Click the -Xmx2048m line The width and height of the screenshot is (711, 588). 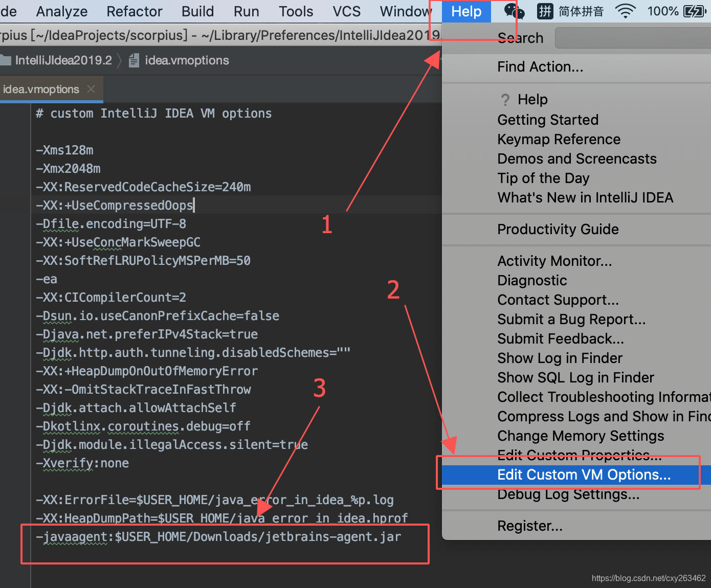[68, 169]
